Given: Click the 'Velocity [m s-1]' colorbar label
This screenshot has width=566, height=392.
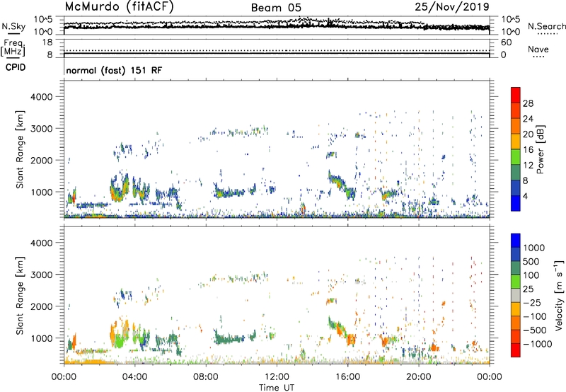Looking at the screenshot, I should pos(559,295).
